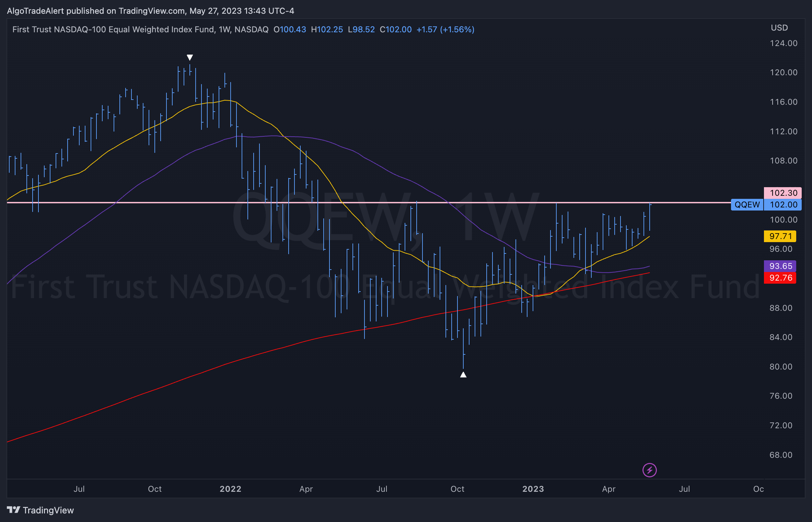Click the pink horizontal resistance line
The height and width of the screenshot is (522, 812).
[x=369, y=203]
